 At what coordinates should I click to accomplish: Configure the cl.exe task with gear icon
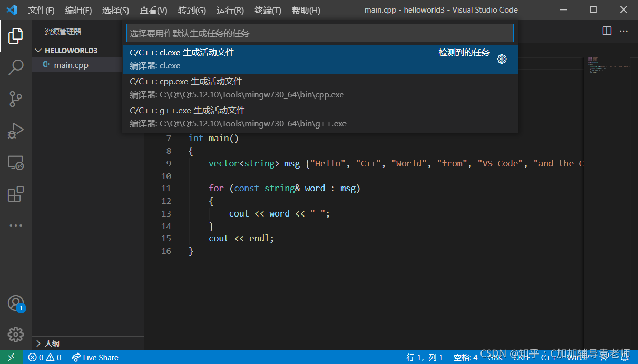[x=502, y=59]
